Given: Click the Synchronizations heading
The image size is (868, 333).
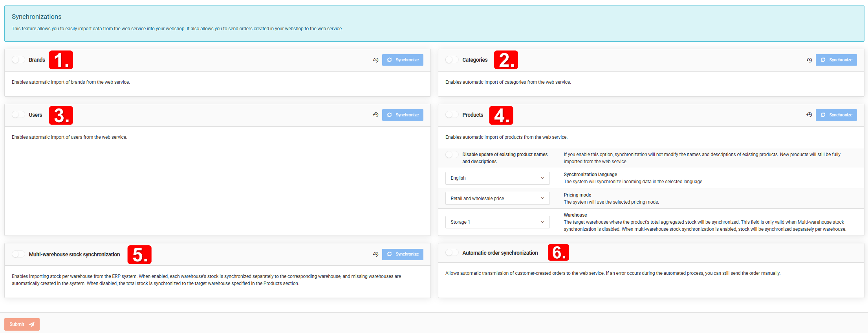Looking at the screenshot, I should pyautogui.click(x=37, y=17).
